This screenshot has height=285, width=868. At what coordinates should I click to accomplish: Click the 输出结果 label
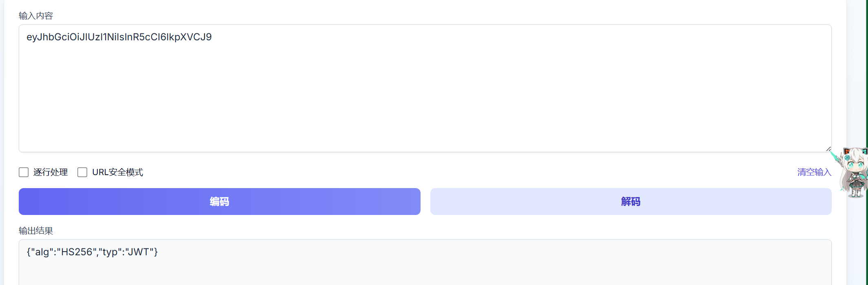(36, 231)
